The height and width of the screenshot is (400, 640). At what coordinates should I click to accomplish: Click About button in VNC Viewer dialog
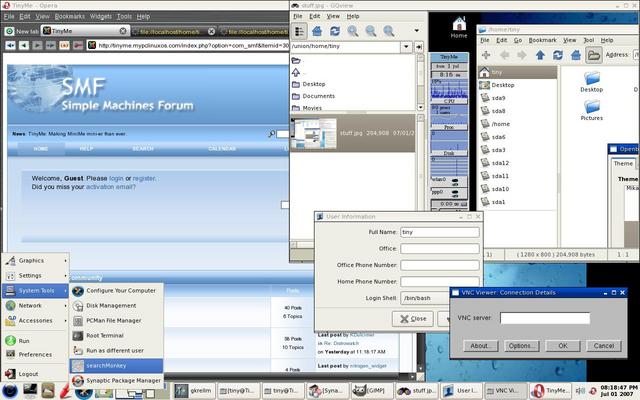click(x=480, y=346)
